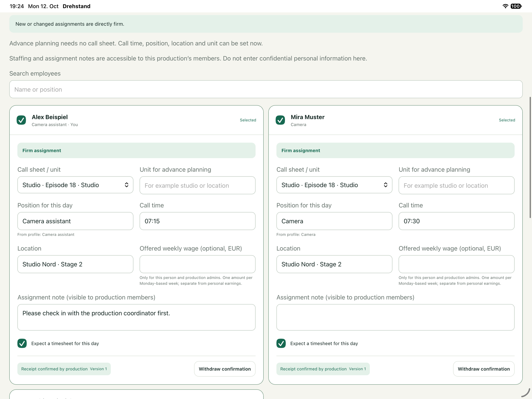
Task: Open Mira's call sheet / unit dropdown
Action: point(334,185)
